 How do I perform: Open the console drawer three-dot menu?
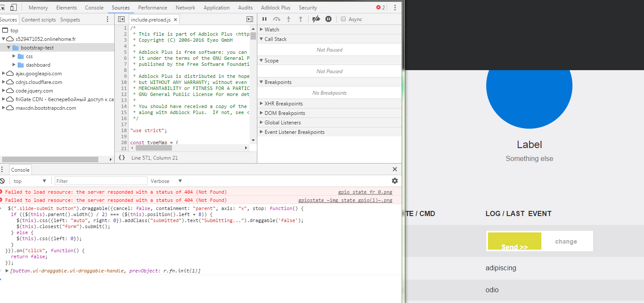pos(2,170)
